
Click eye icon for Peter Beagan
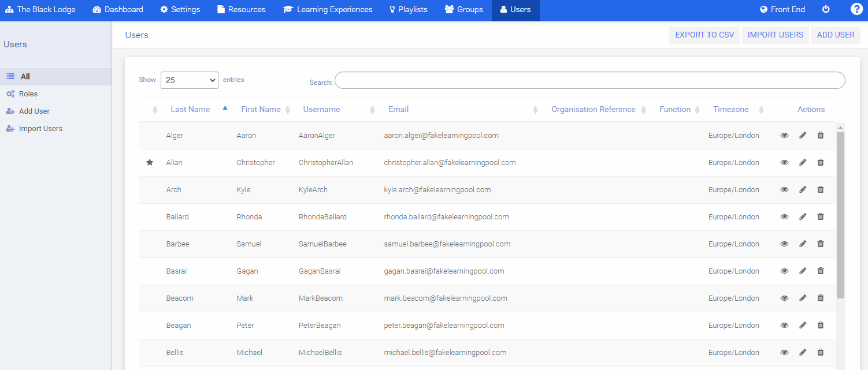(x=784, y=326)
